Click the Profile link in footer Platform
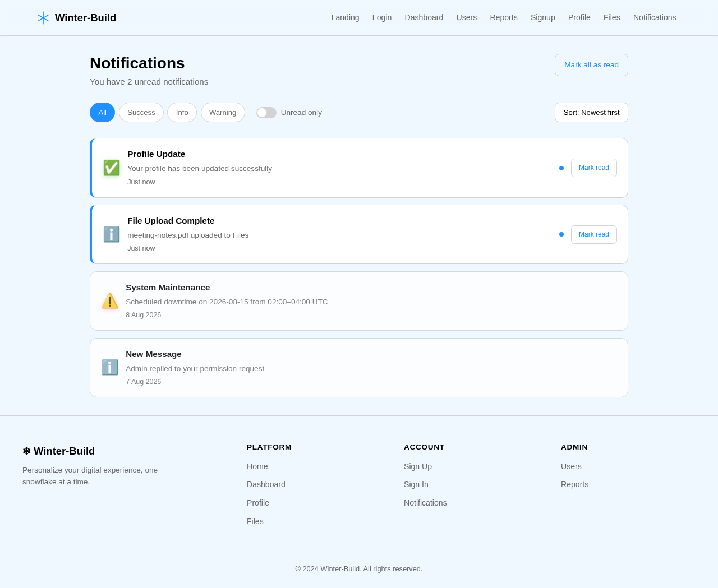The height and width of the screenshot is (588, 718). tap(258, 503)
